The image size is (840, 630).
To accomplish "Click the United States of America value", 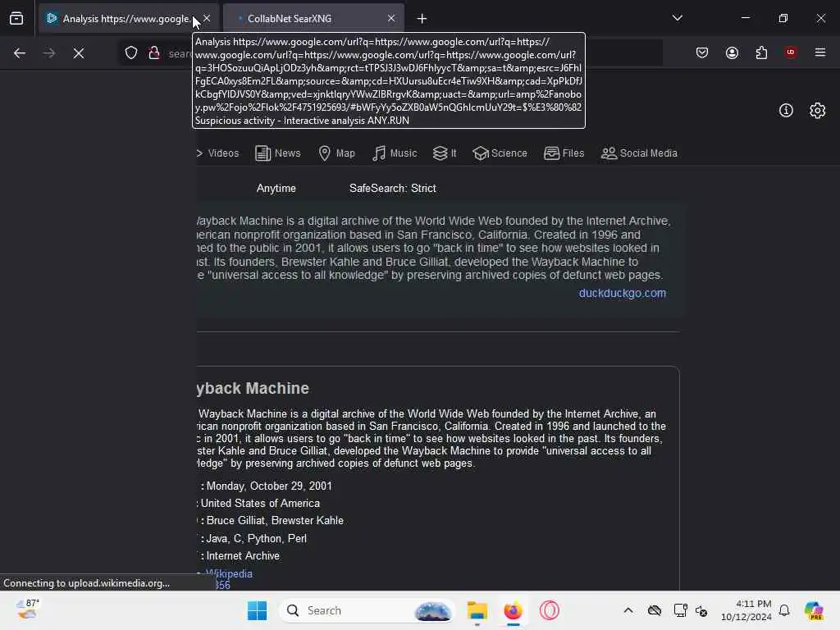I will pos(260,503).
